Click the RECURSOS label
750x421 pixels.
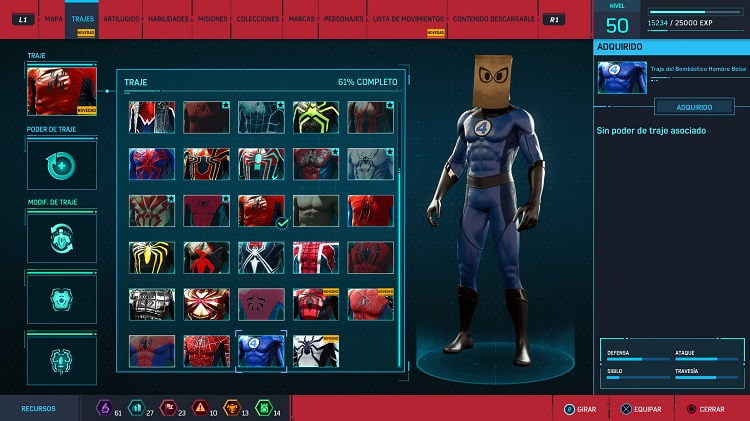(38, 409)
